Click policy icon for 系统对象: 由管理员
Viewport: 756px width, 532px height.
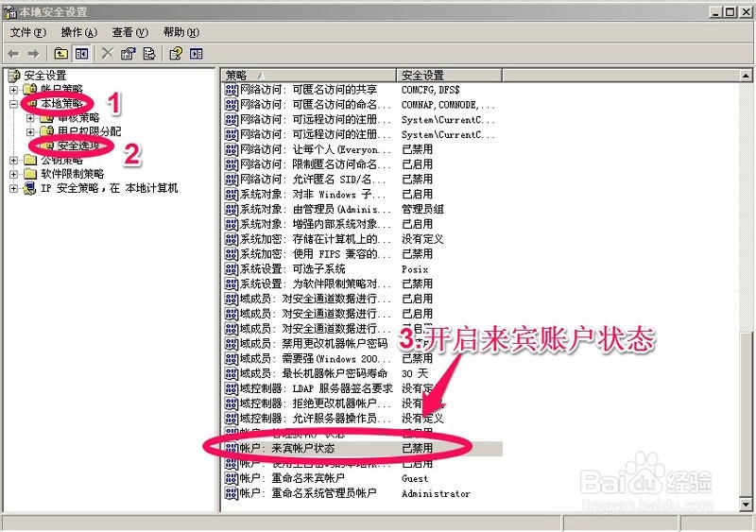[x=232, y=210]
